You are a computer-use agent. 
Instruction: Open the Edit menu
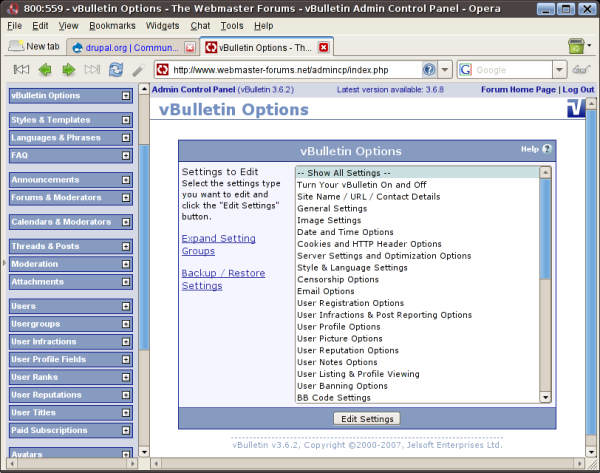tap(40, 26)
